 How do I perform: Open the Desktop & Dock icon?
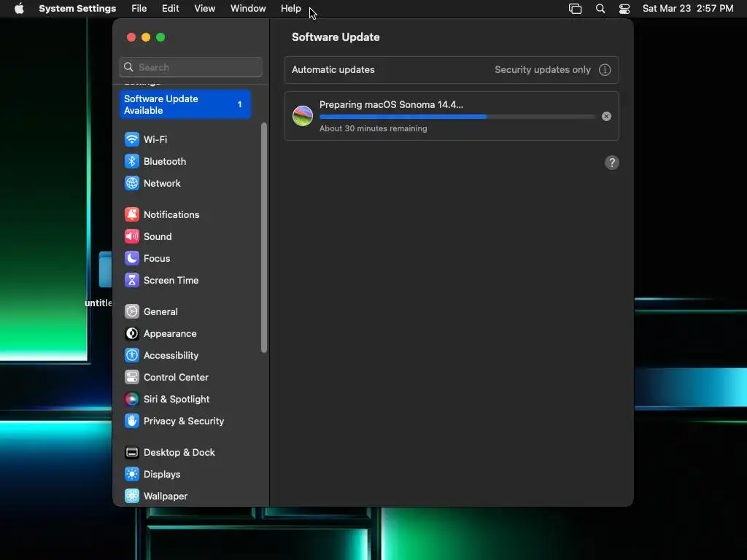pos(132,453)
